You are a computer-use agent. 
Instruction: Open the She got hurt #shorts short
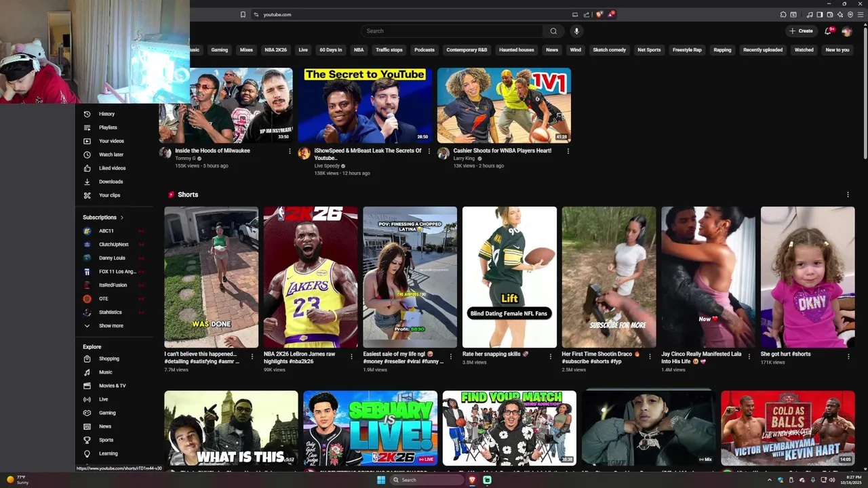coord(808,277)
